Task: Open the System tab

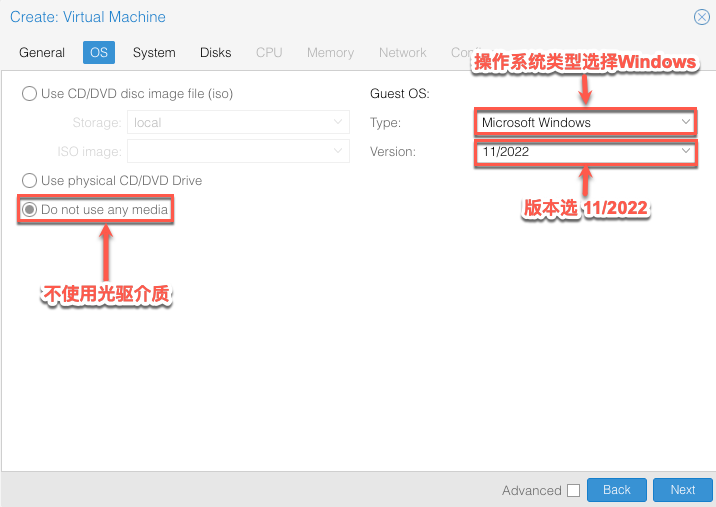Action: 154,53
